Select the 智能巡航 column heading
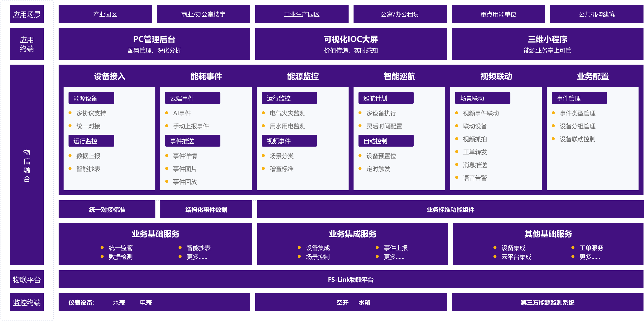 (399, 76)
